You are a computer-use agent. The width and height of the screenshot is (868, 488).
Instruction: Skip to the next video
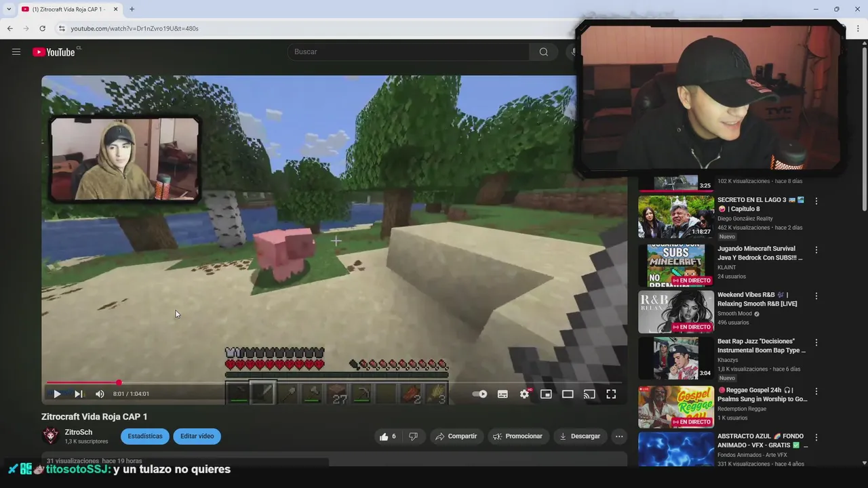coord(79,394)
